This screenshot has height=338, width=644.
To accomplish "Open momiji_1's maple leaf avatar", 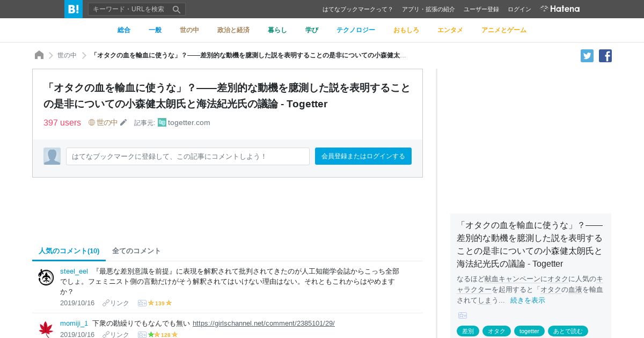I will [x=46, y=329].
